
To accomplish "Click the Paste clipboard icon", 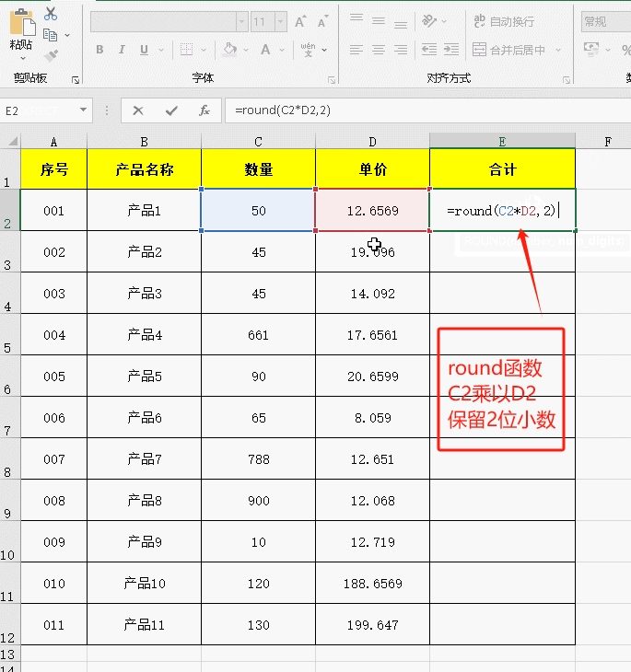I will 23,22.
